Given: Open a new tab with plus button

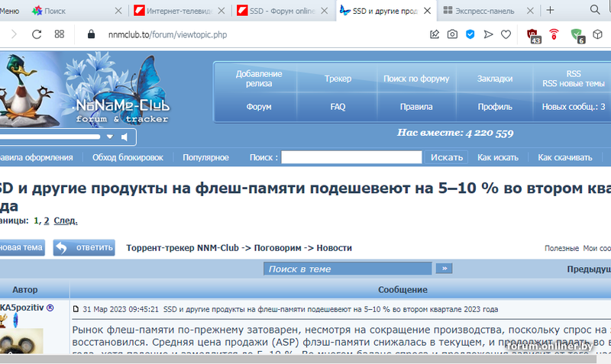Looking at the screenshot, I should click(550, 10).
